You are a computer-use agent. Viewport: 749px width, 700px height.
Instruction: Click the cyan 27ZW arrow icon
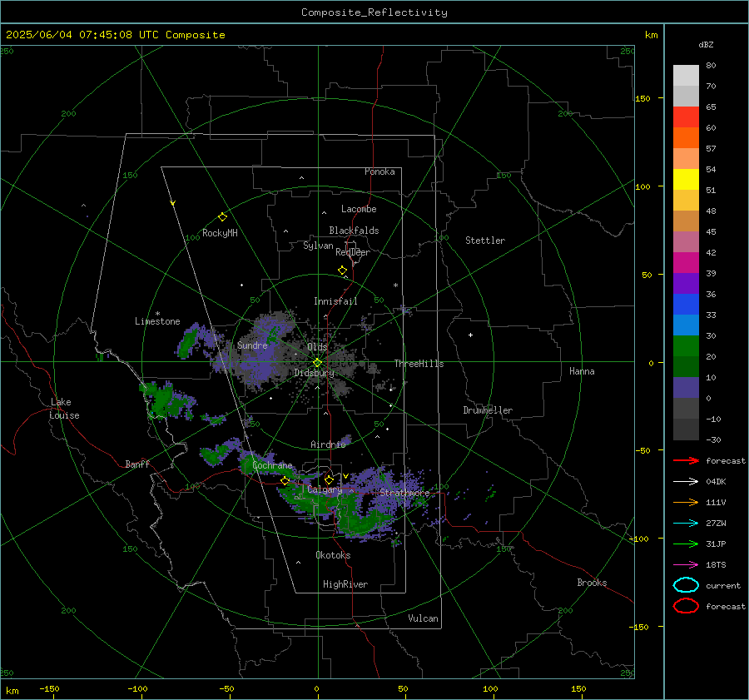(686, 524)
